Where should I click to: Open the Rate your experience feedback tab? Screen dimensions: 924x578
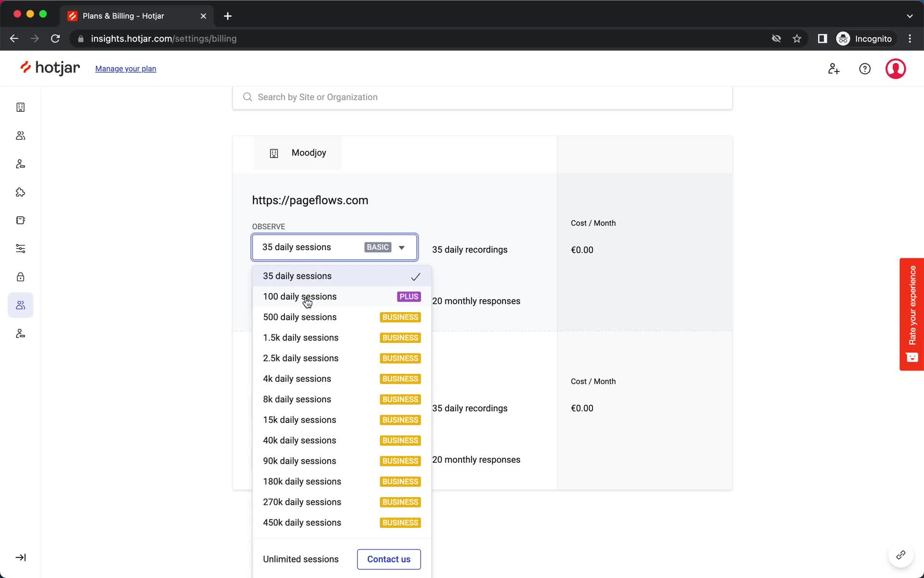pyautogui.click(x=911, y=314)
